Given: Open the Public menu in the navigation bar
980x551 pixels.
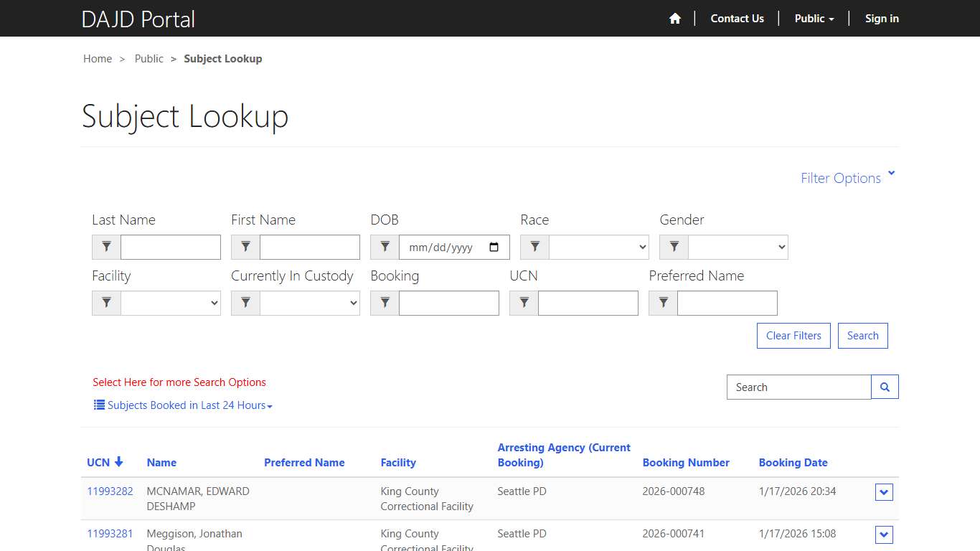Looking at the screenshot, I should click(x=814, y=19).
